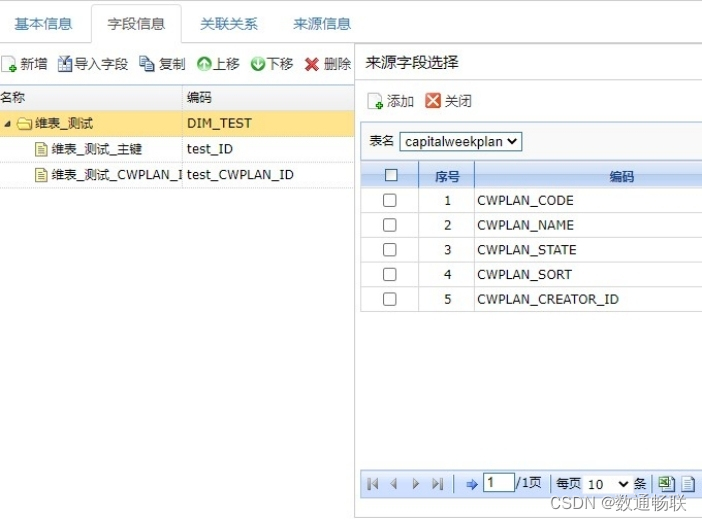
Task: Check the CWPLAN_STATE row checkbox
Action: tap(390, 249)
